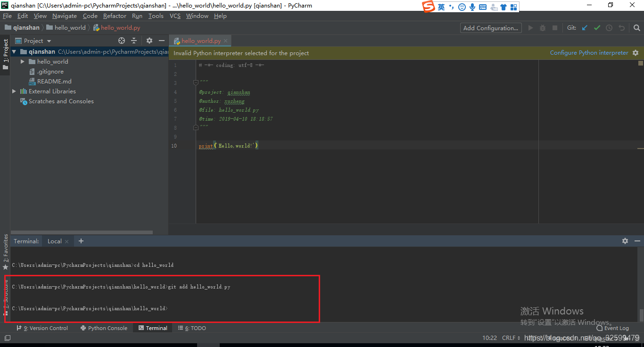Toggle the 2: Favorites side tool window
This screenshot has width=644, height=347.
(x=5, y=252)
